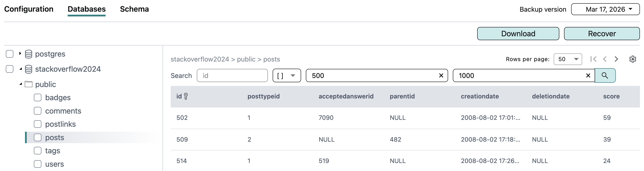Viewport: 644px width, 171px height.
Task: Expand the postgres database node
Action: [x=20, y=54]
